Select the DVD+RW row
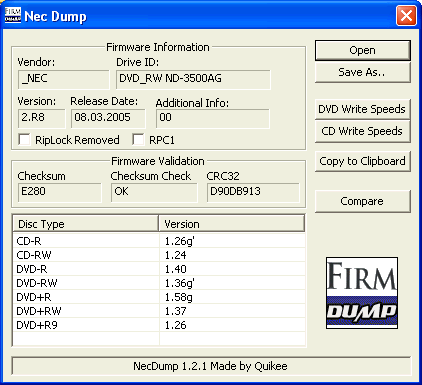The image size is (422, 385). [159, 311]
